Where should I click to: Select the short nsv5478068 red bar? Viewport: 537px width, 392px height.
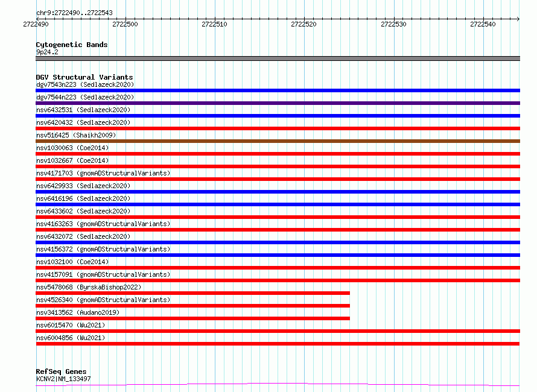tap(193, 293)
